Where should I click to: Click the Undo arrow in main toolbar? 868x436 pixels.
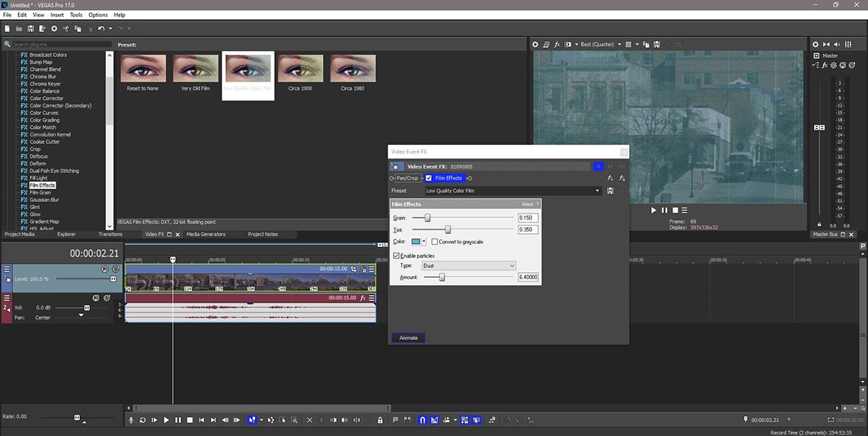[x=101, y=28]
